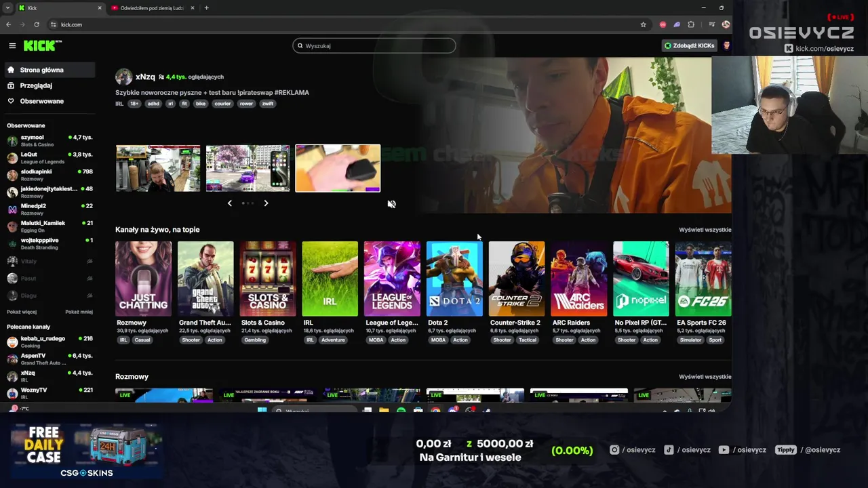The width and height of the screenshot is (868, 488).
Task: Click the MOBA tag under Dota 2
Action: (x=438, y=340)
